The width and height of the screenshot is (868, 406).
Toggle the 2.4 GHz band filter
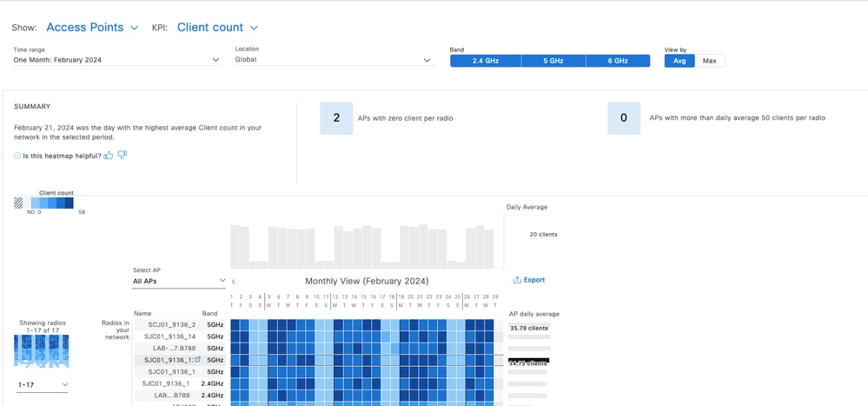click(x=486, y=61)
